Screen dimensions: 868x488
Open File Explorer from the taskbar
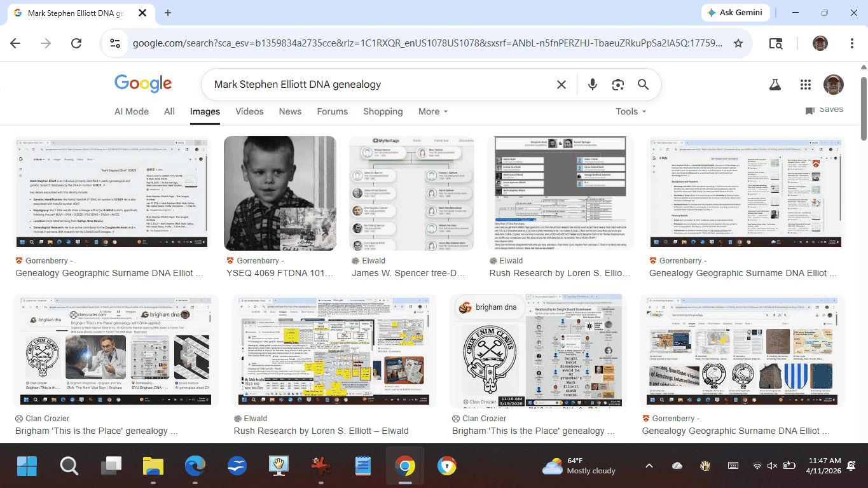click(x=153, y=467)
